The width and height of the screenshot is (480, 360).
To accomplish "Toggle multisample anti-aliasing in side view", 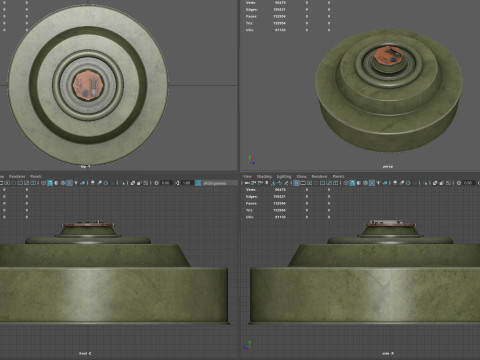I will [408, 183].
